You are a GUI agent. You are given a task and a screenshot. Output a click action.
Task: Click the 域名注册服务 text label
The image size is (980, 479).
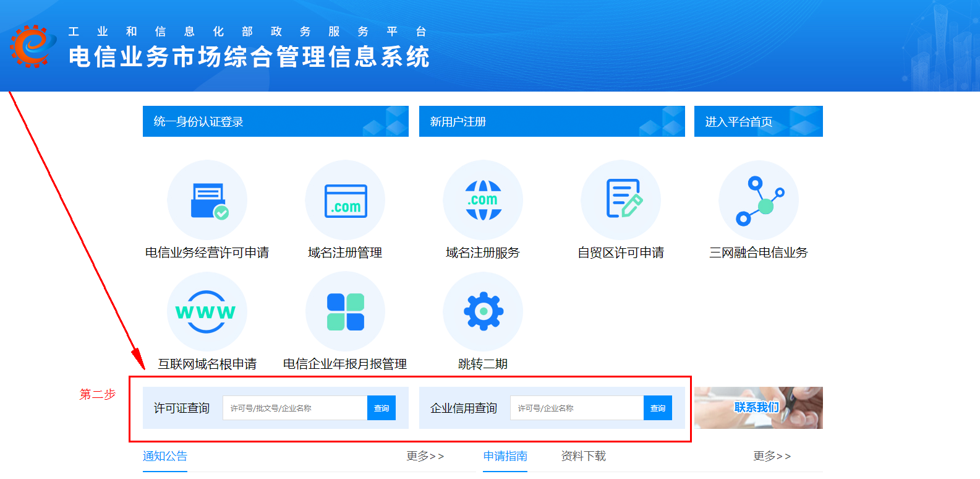pyautogui.click(x=483, y=252)
